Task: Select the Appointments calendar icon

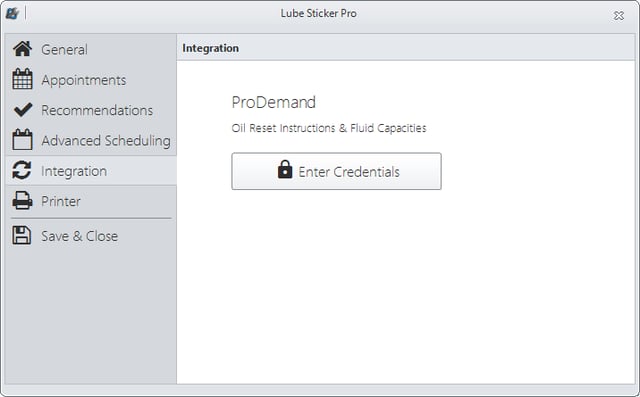Action: pyautogui.click(x=22, y=79)
